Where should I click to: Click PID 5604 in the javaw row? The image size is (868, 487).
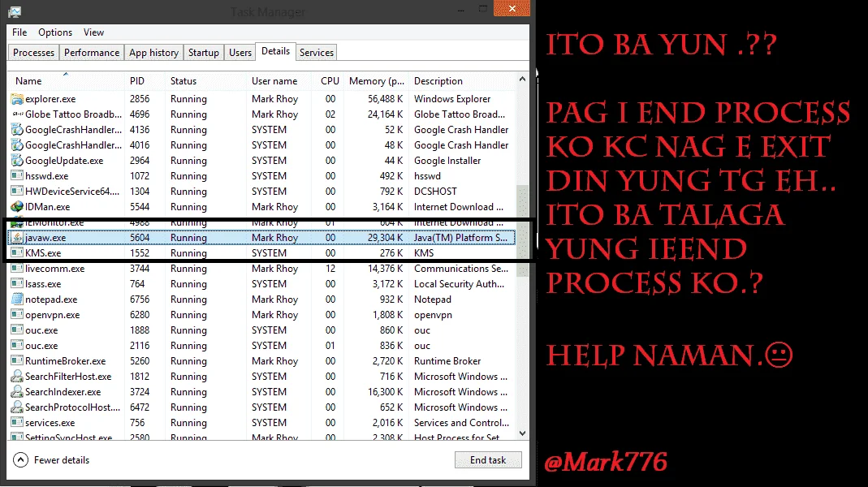point(140,237)
